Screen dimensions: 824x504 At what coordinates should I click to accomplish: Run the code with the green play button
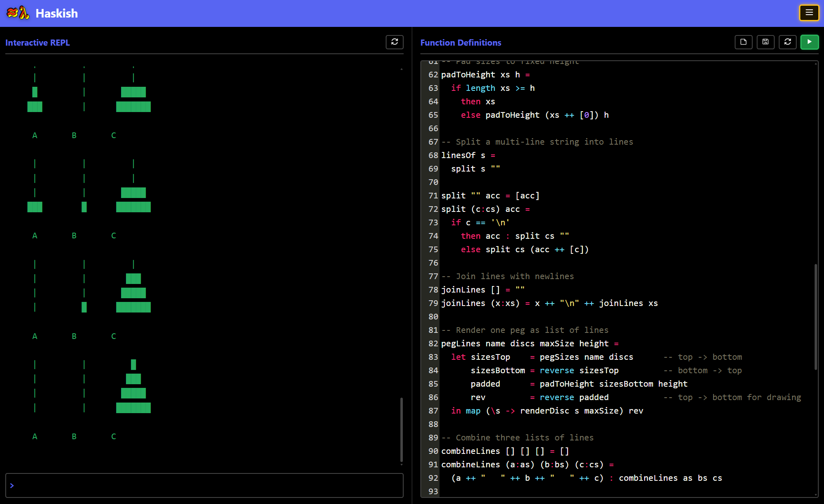809,42
